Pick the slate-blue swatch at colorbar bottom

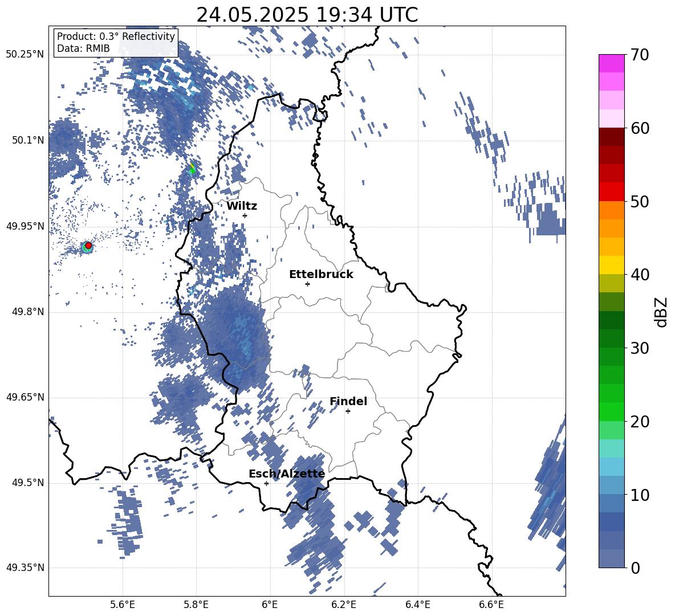click(x=611, y=558)
